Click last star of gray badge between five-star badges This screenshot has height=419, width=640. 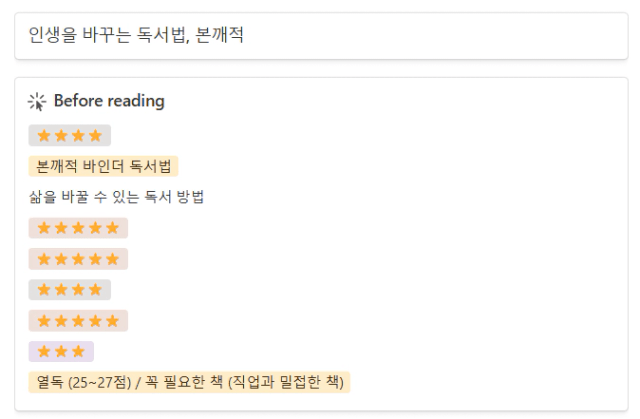(96, 290)
